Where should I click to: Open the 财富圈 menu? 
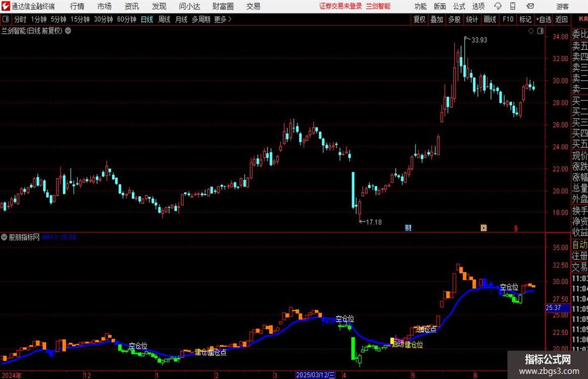pos(223,6)
